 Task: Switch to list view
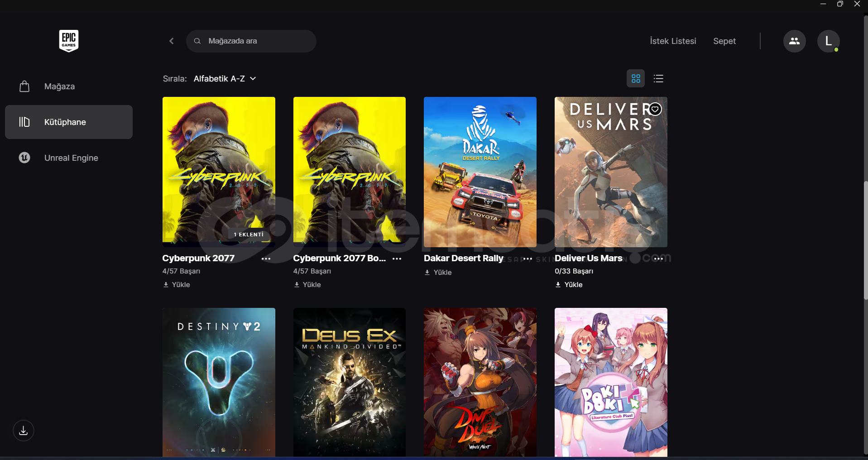tap(658, 79)
